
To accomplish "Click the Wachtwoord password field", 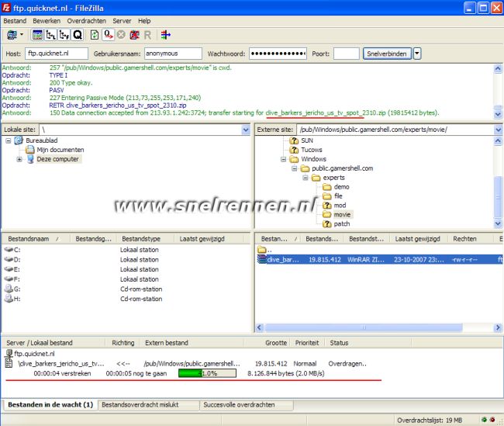I will point(278,54).
